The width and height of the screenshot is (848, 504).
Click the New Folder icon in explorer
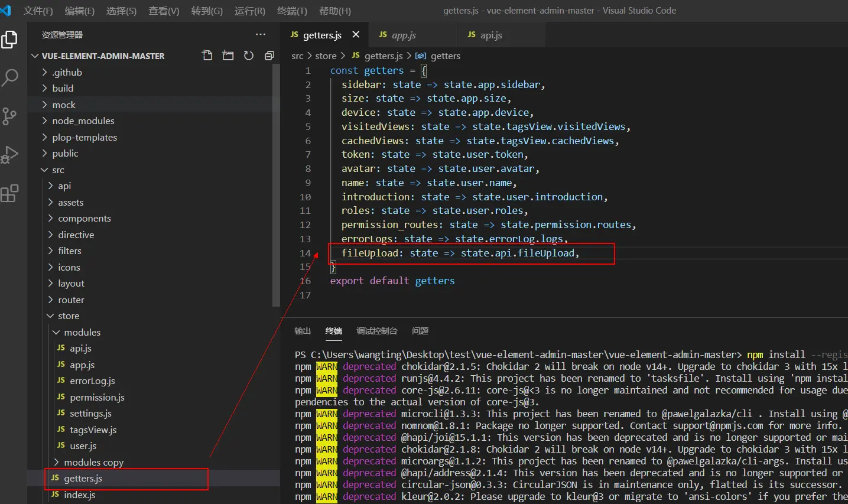coord(228,56)
